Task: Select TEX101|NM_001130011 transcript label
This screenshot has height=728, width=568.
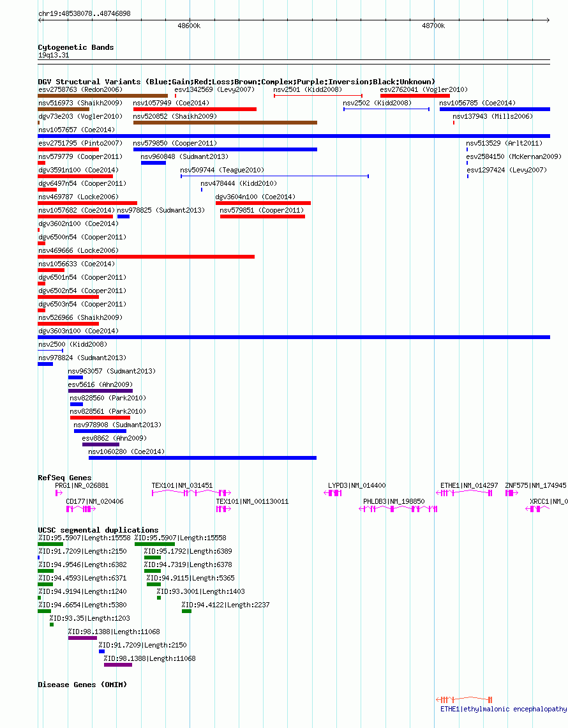Action: (252, 503)
